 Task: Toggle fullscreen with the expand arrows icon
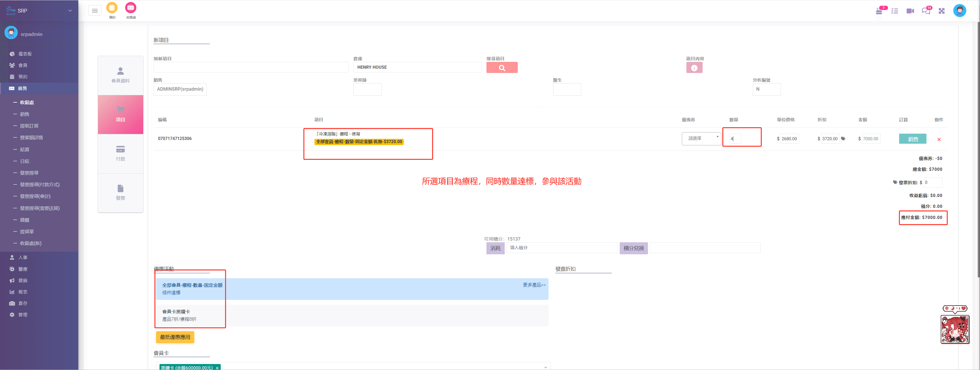[942, 11]
